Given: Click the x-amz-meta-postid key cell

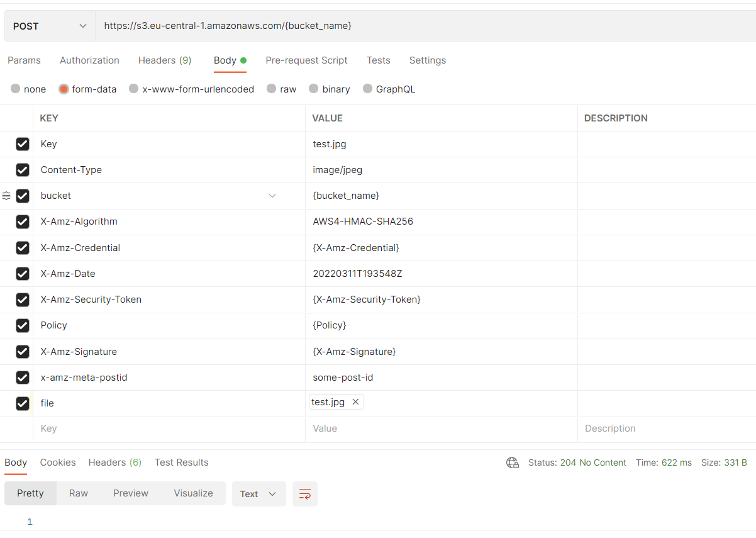Looking at the screenshot, I should pyautogui.click(x=169, y=378).
